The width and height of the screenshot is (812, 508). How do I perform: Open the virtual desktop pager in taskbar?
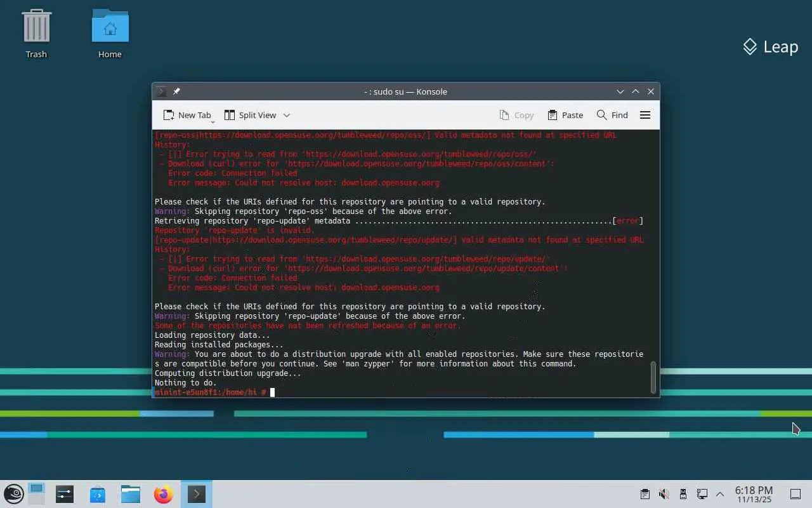pos(37,494)
